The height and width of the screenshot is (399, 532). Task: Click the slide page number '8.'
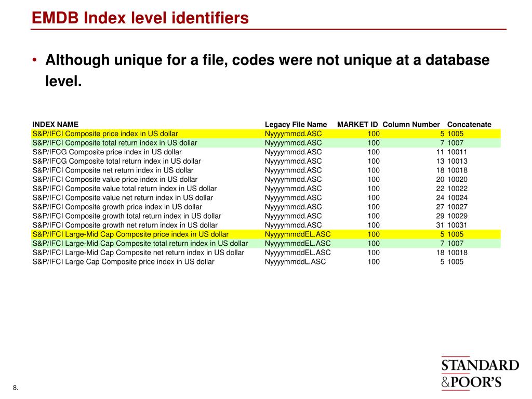[x=16, y=388]
